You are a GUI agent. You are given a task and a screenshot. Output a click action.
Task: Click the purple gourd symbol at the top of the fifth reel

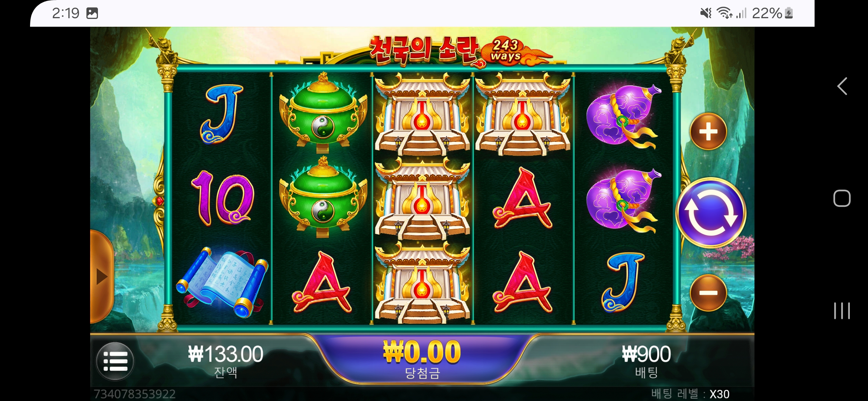coord(622,116)
